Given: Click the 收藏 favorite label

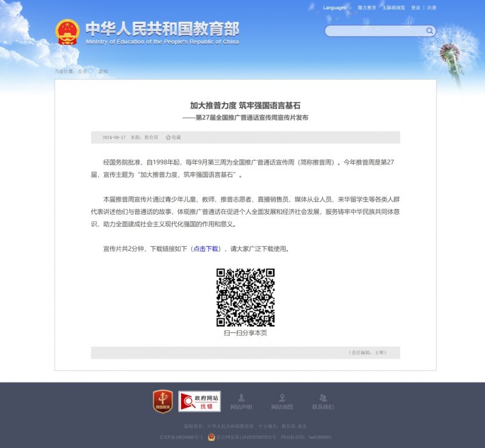Looking at the screenshot, I should [176, 138].
